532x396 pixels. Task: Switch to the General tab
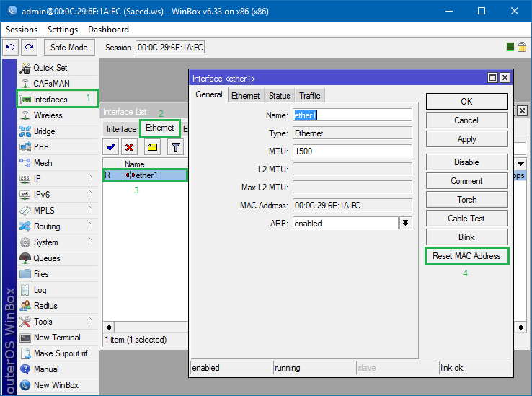click(208, 94)
